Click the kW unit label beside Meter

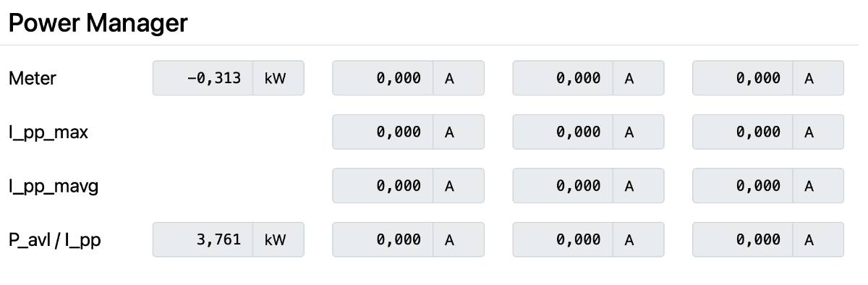[278, 78]
